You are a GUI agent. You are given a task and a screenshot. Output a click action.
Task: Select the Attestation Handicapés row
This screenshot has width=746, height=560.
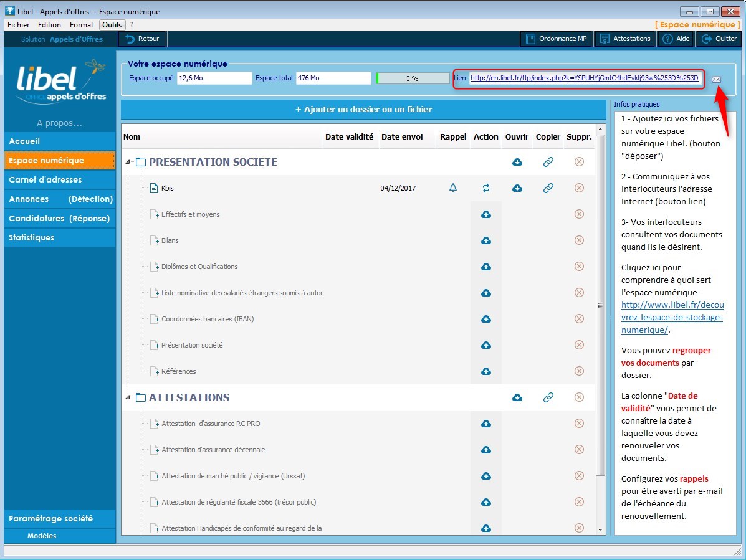tap(358, 528)
